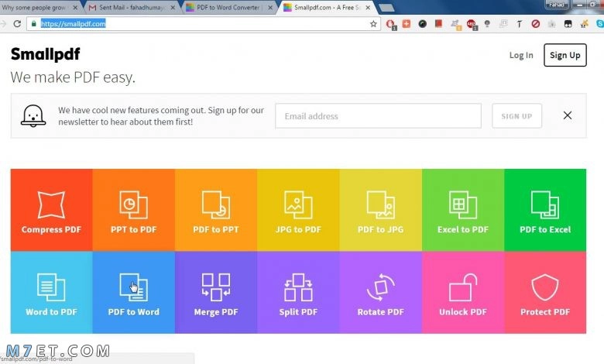Open the PPT to PDF tile

click(134, 211)
